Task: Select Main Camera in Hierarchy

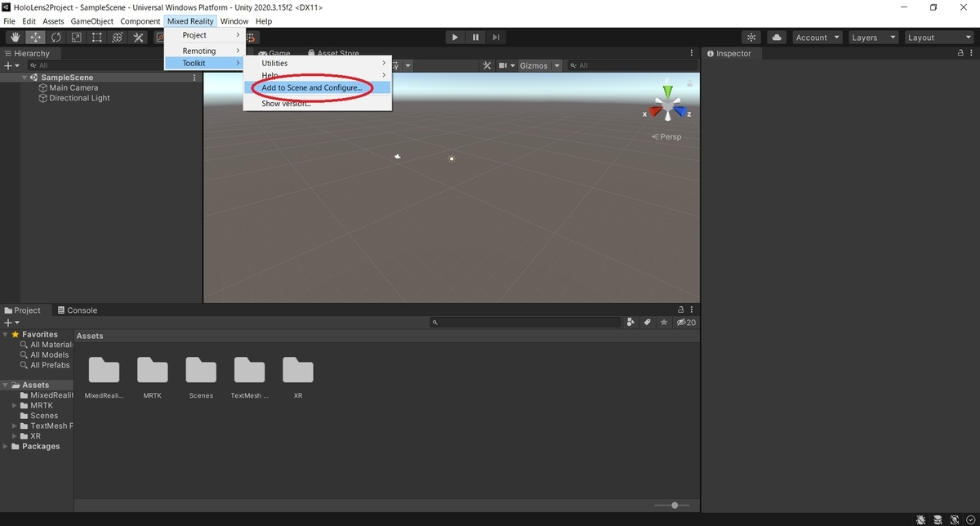Action: click(x=73, y=87)
